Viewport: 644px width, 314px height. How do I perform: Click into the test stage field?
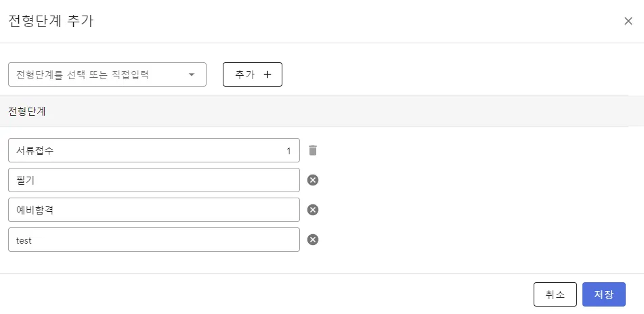pyautogui.click(x=154, y=240)
